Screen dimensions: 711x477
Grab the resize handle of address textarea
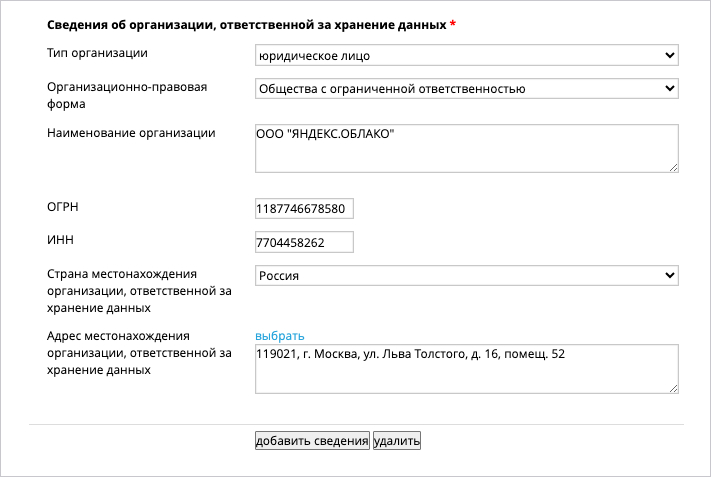[x=673, y=388]
